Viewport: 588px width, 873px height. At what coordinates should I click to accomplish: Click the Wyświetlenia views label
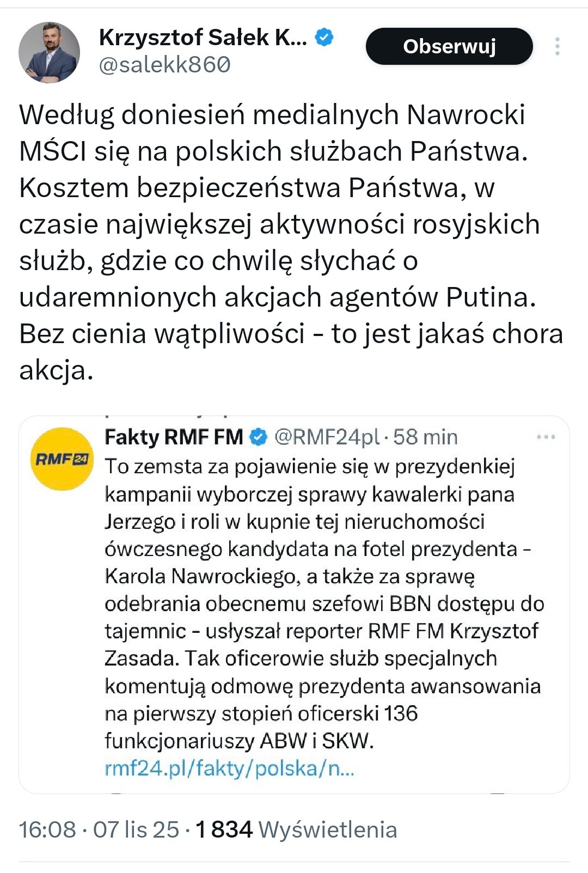point(327,829)
